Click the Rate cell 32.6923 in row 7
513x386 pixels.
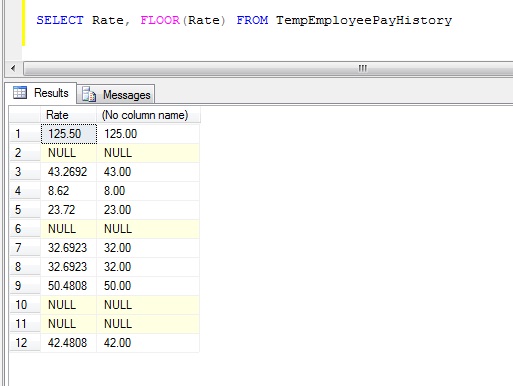click(x=69, y=248)
